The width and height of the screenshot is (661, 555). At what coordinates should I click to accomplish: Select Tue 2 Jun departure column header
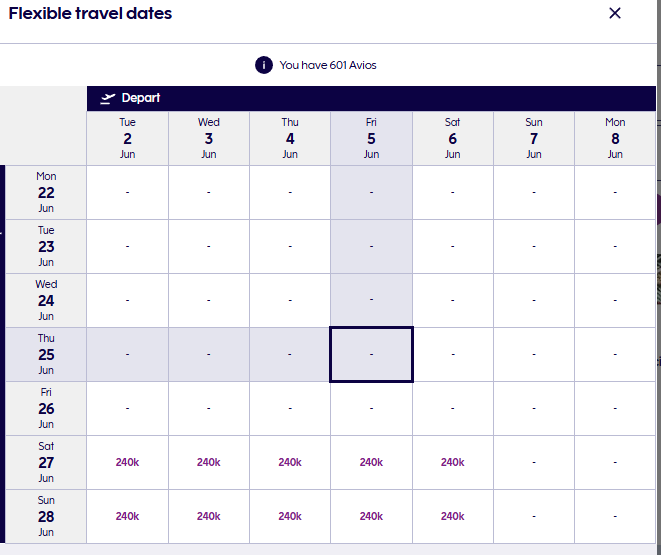point(128,138)
